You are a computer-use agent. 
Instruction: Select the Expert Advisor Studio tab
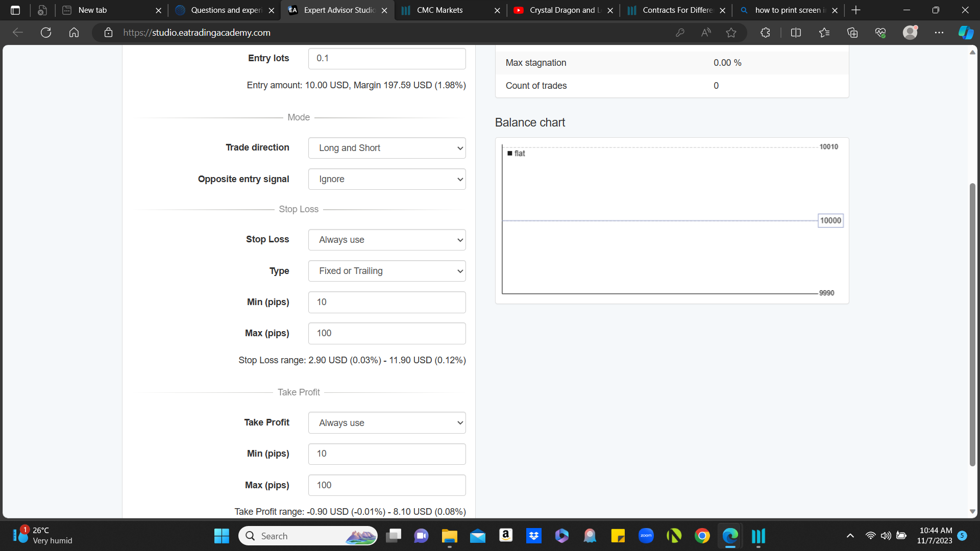[337, 10]
